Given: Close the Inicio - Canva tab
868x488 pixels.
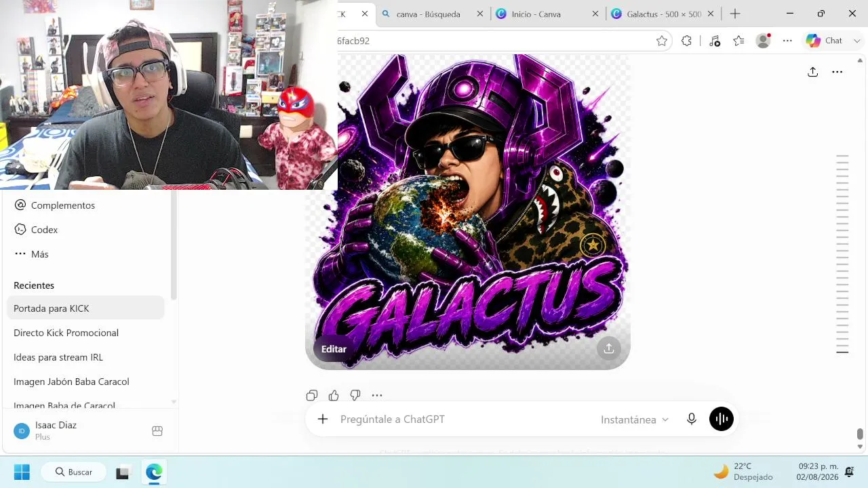Looking at the screenshot, I should (595, 14).
